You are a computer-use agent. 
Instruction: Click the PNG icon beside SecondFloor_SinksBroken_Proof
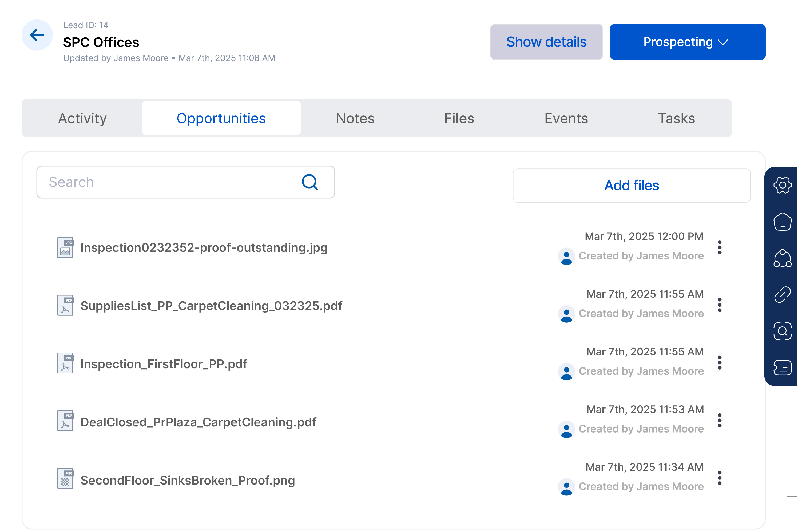point(66,478)
